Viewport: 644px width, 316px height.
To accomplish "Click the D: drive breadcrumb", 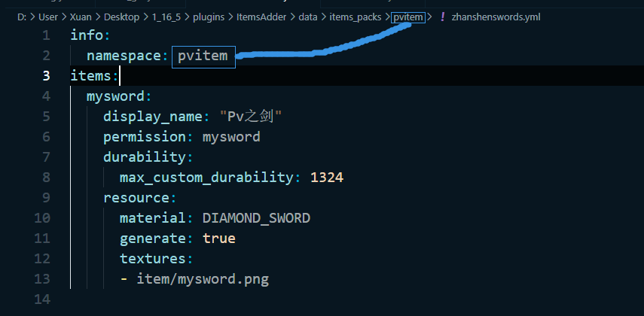I will click(x=22, y=17).
